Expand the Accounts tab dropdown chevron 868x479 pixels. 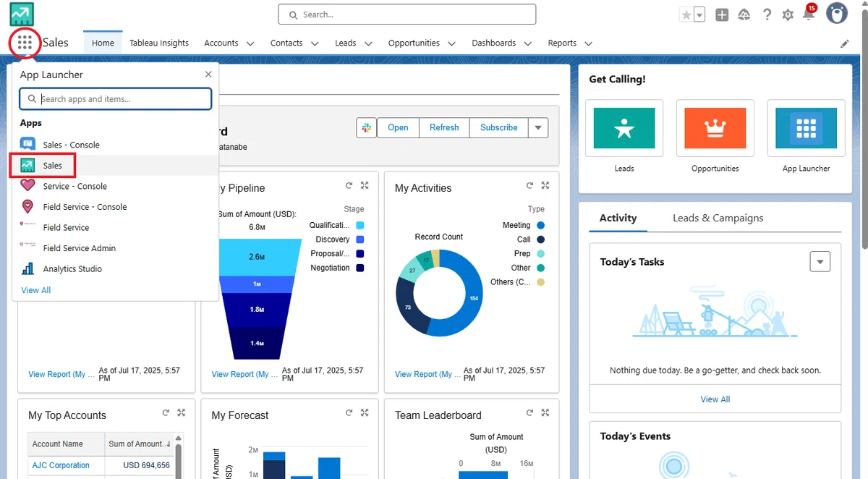click(x=250, y=43)
